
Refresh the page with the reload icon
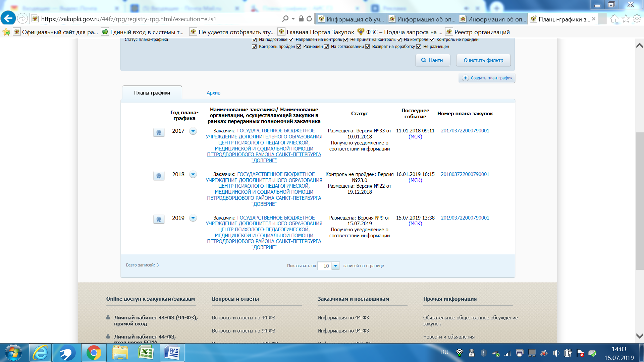point(309,19)
